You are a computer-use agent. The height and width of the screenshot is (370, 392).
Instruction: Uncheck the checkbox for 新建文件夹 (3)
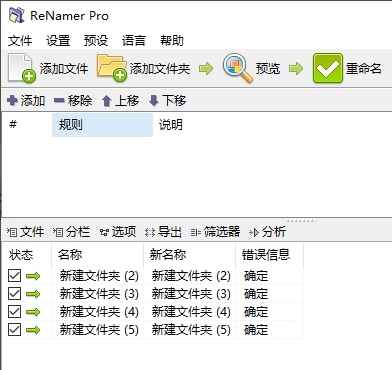click(14, 294)
